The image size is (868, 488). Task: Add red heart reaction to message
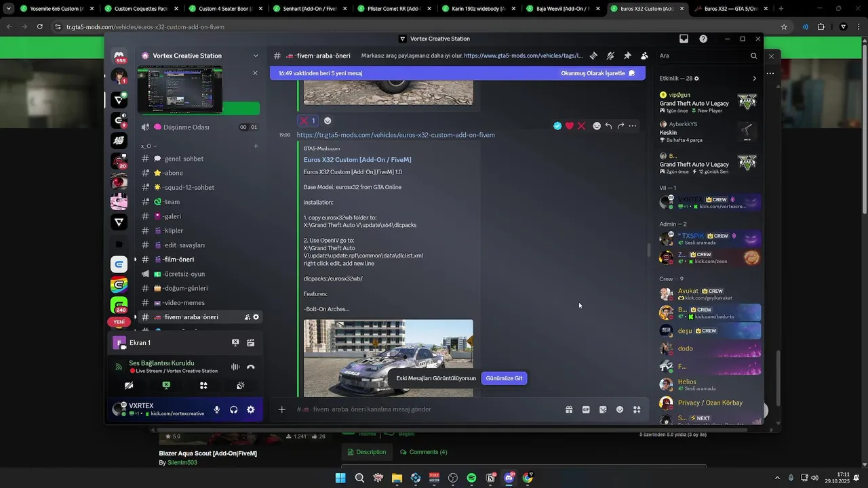(x=570, y=126)
